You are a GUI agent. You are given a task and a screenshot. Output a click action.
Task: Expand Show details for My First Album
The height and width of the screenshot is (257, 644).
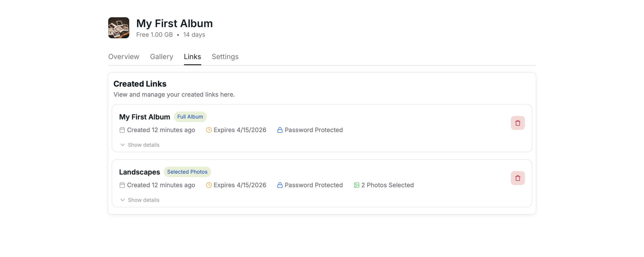(x=140, y=145)
